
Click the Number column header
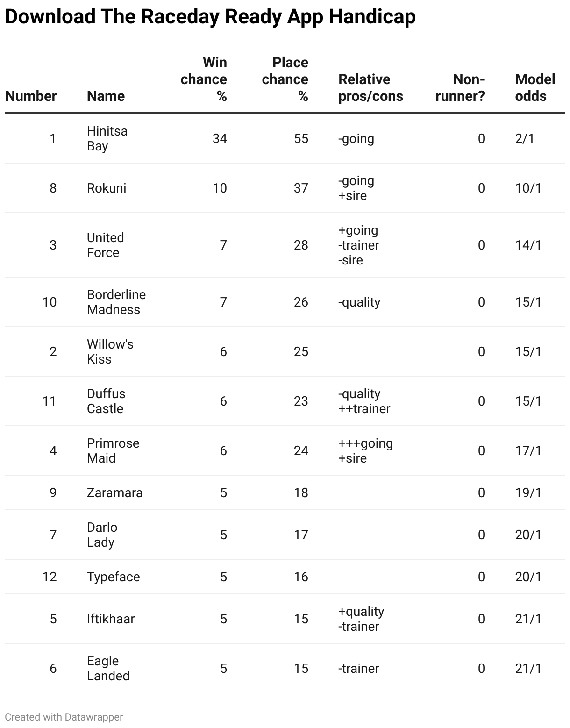click(x=31, y=96)
